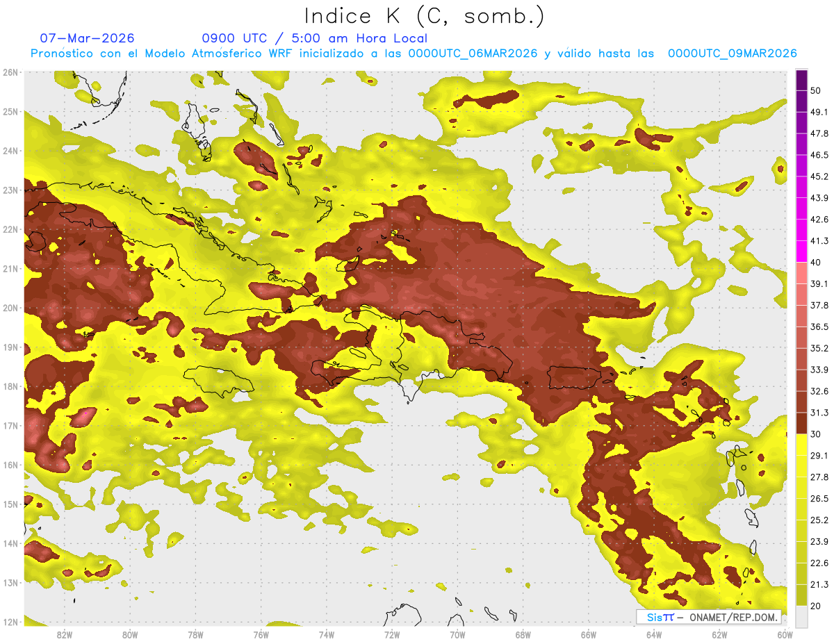Click the color bar label 35.2
The width and height of the screenshot is (834, 644).
pos(819,348)
